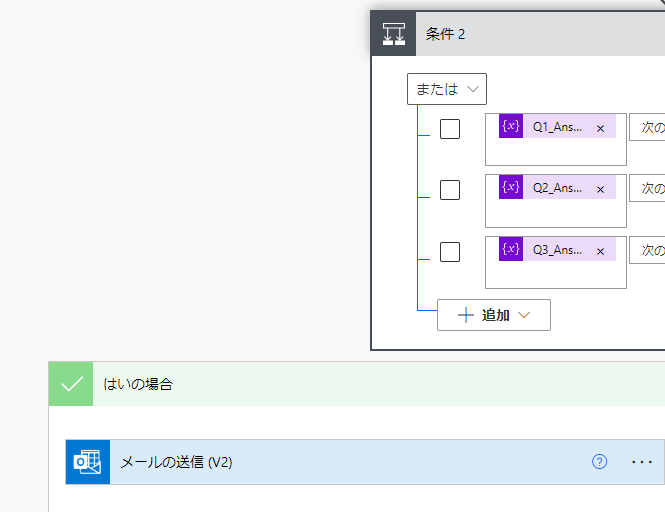Click the 条件 2 title bar
The image size is (665, 512).
[x=540, y=34]
